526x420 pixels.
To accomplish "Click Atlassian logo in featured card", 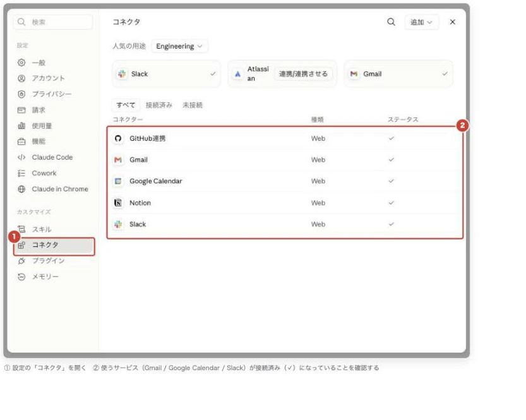I will 237,74.
